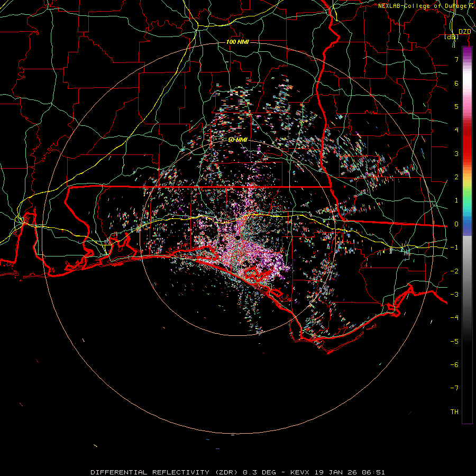
Task: Select the 5 value on the color scale
Action: pos(456,106)
